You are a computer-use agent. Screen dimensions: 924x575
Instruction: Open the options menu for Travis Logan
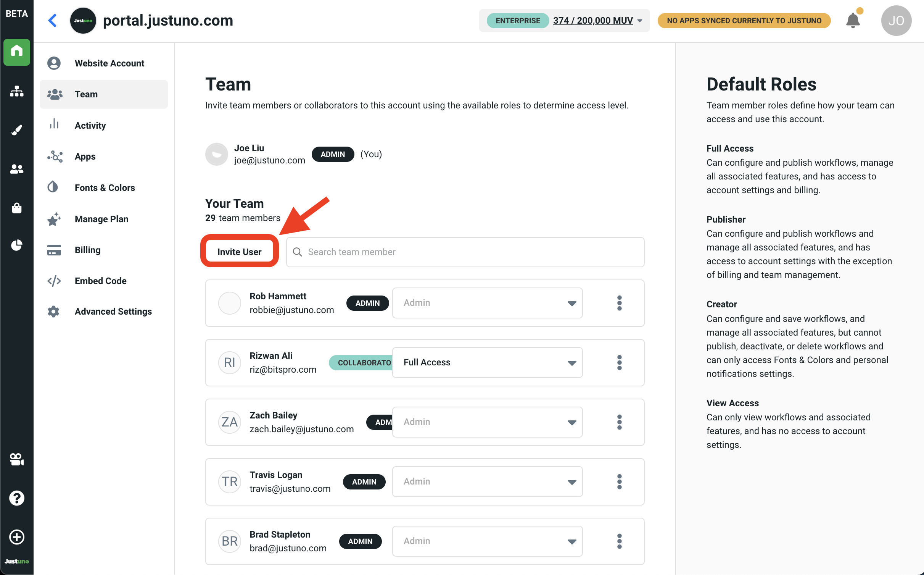pos(619,482)
